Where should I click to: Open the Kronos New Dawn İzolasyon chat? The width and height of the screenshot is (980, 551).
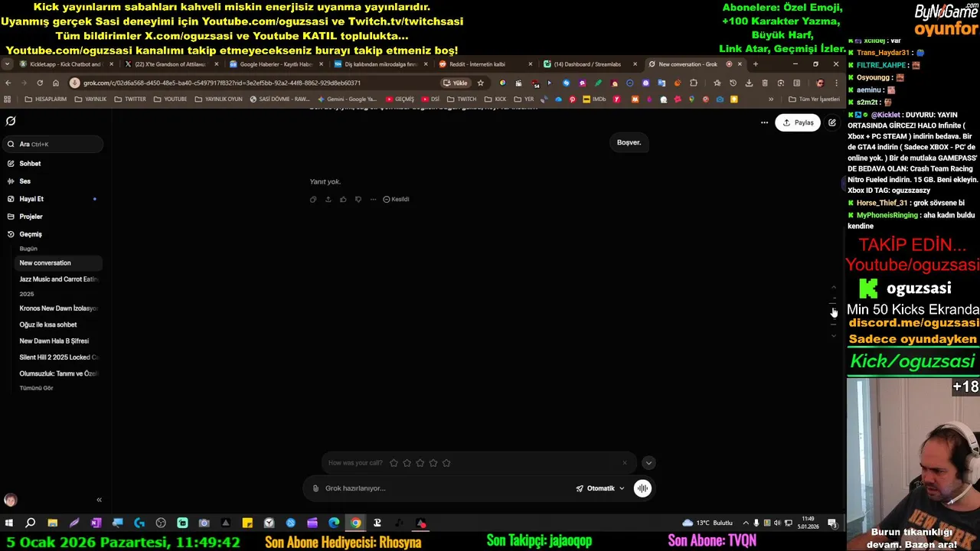58,308
